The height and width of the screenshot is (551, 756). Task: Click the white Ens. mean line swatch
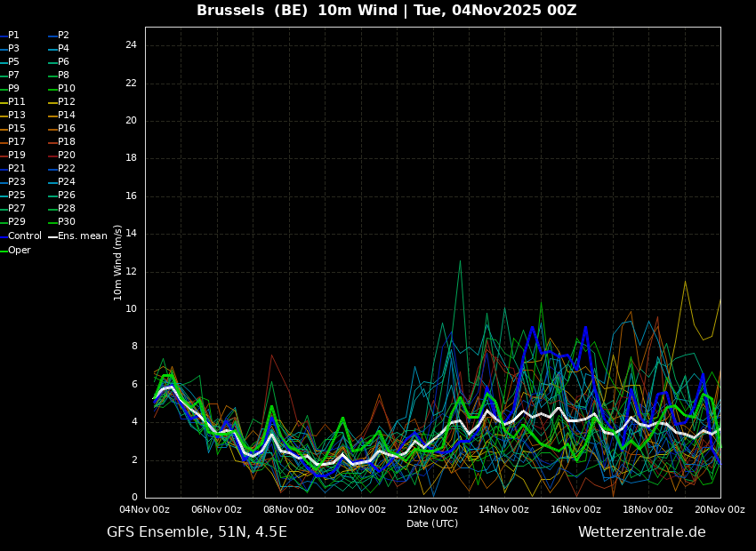point(52,236)
